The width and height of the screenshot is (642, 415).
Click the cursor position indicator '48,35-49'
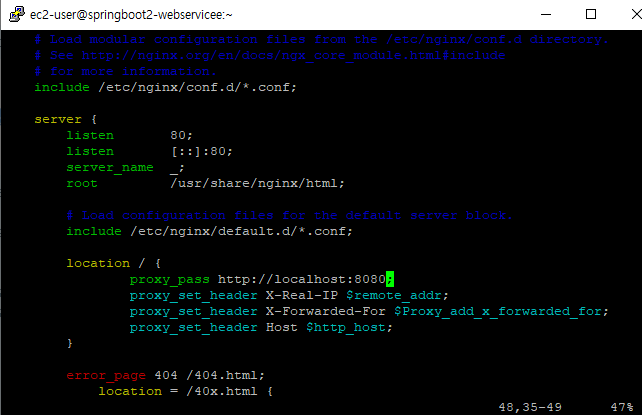pyautogui.click(x=530, y=407)
